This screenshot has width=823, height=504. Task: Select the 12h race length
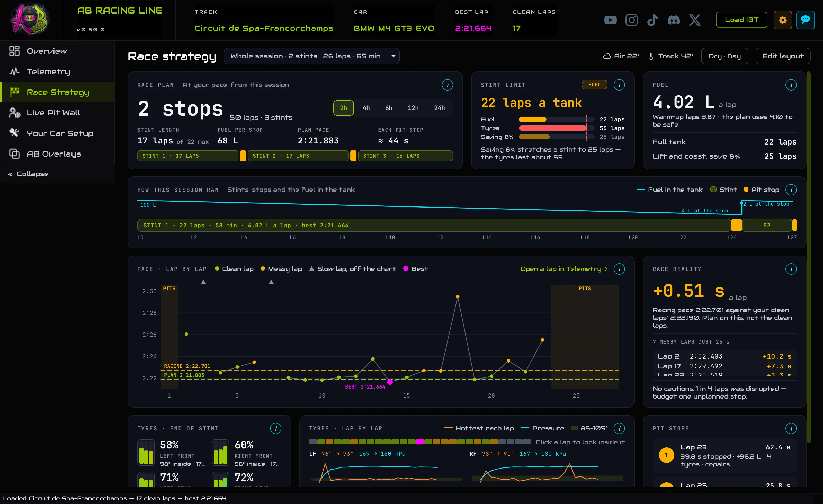pos(413,108)
